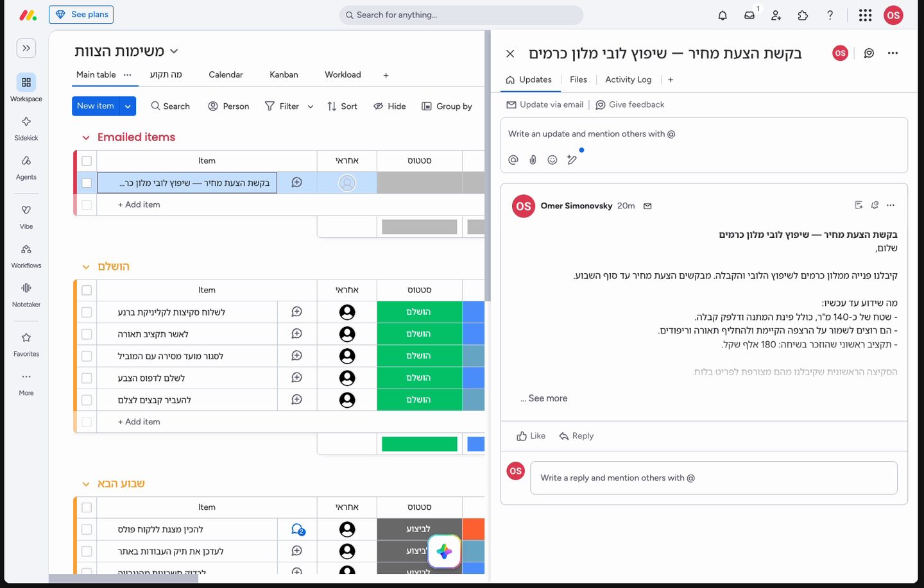Tick the header checkbox in הושלם group
Image resolution: width=924 pixels, height=588 pixels.
87,290
